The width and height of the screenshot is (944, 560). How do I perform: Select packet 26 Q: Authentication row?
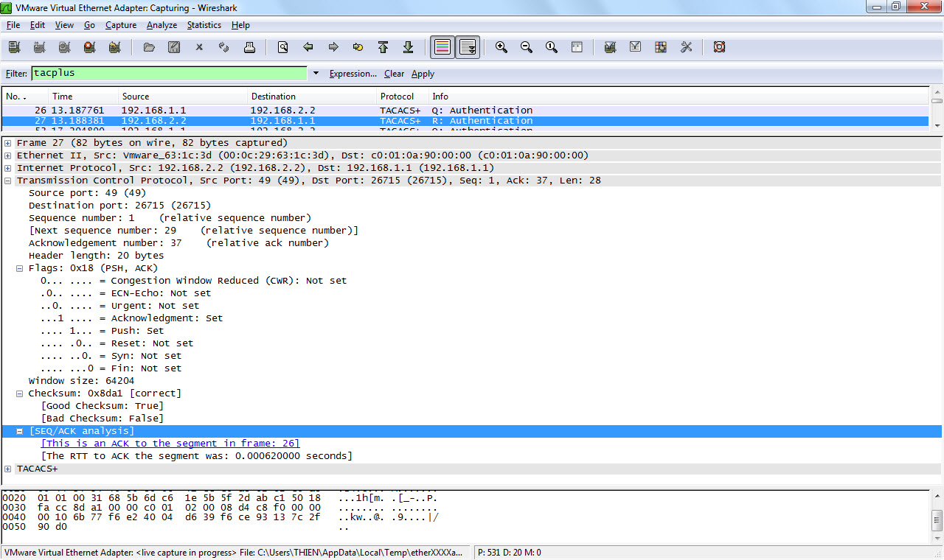pos(295,111)
